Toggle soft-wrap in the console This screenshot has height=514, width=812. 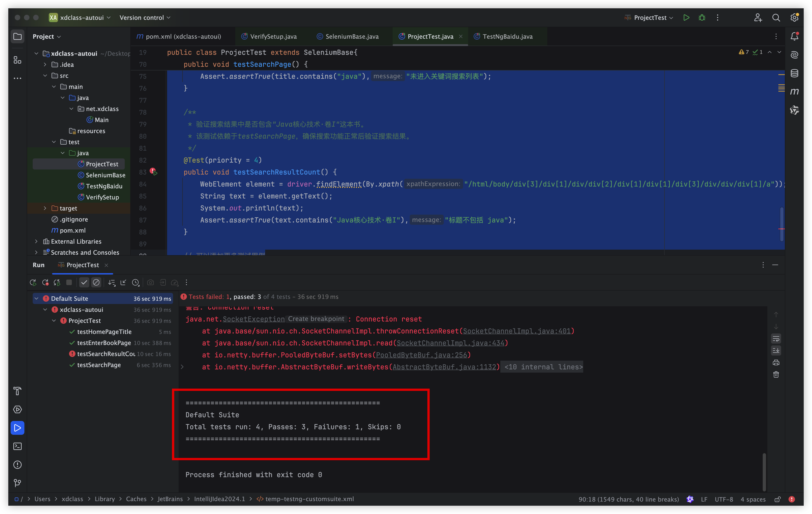tap(776, 339)
